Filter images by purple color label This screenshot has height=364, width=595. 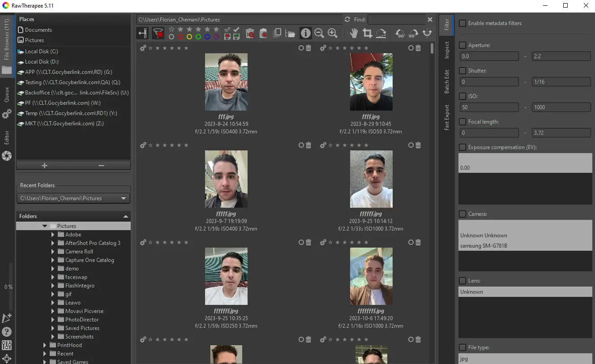tap(216, 37)
